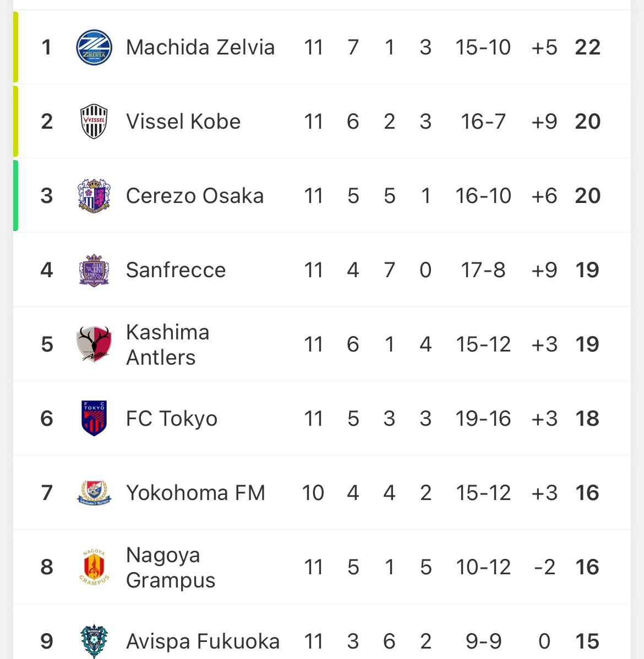Tap the FC Tokyo name

tap(172, 419)
